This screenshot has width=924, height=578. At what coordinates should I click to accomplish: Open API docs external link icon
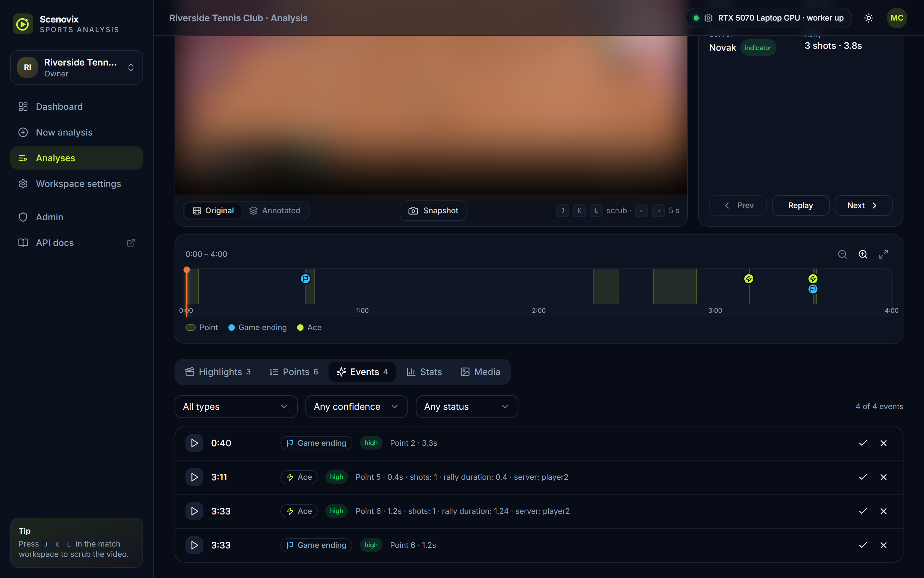(x=131, y=243)
